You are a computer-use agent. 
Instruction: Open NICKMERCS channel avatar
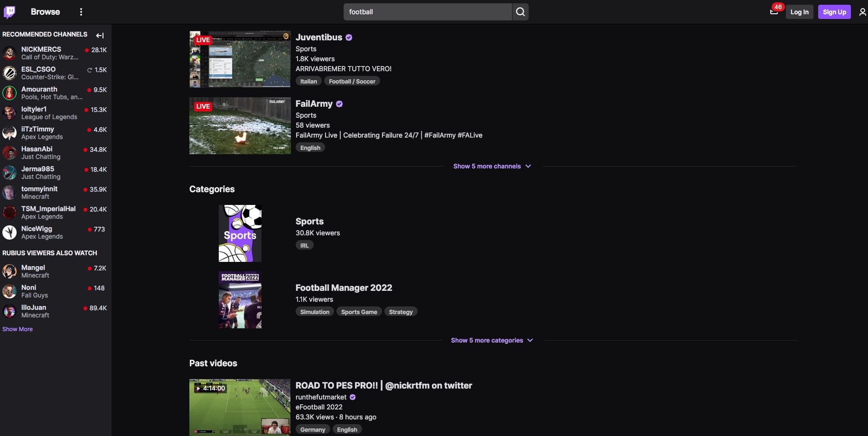point(9,53)
